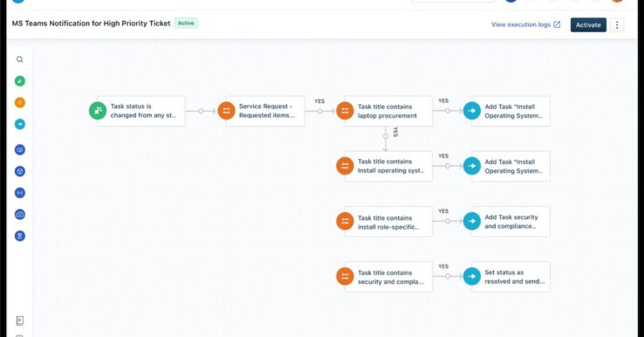This screenshot has height=337, width=644.
Task: Select Add Task security and compliance node
Action: pos(510,222)
